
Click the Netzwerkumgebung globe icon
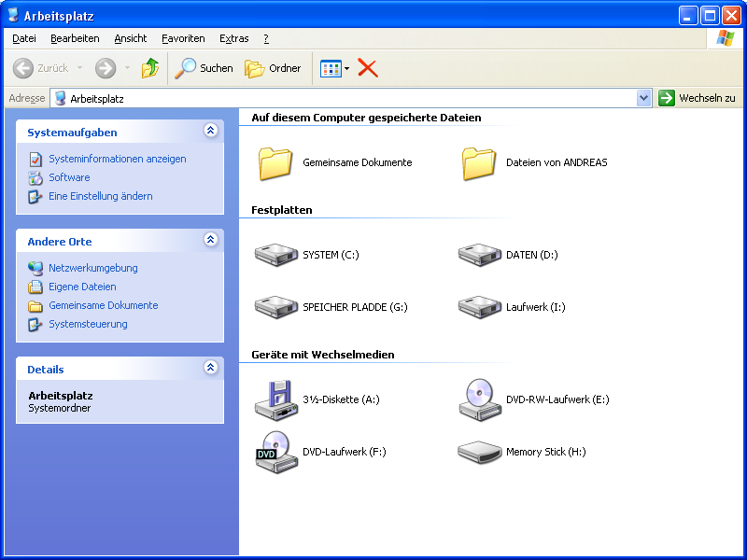[35, 268]
